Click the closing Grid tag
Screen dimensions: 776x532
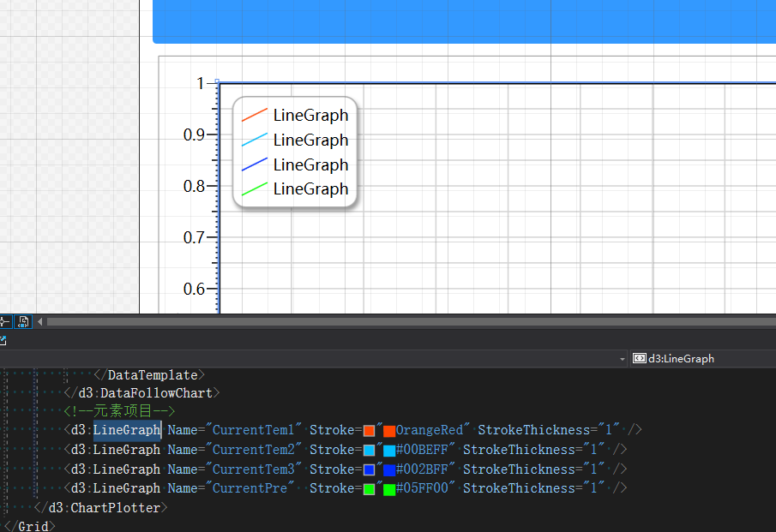coord(27,526)
